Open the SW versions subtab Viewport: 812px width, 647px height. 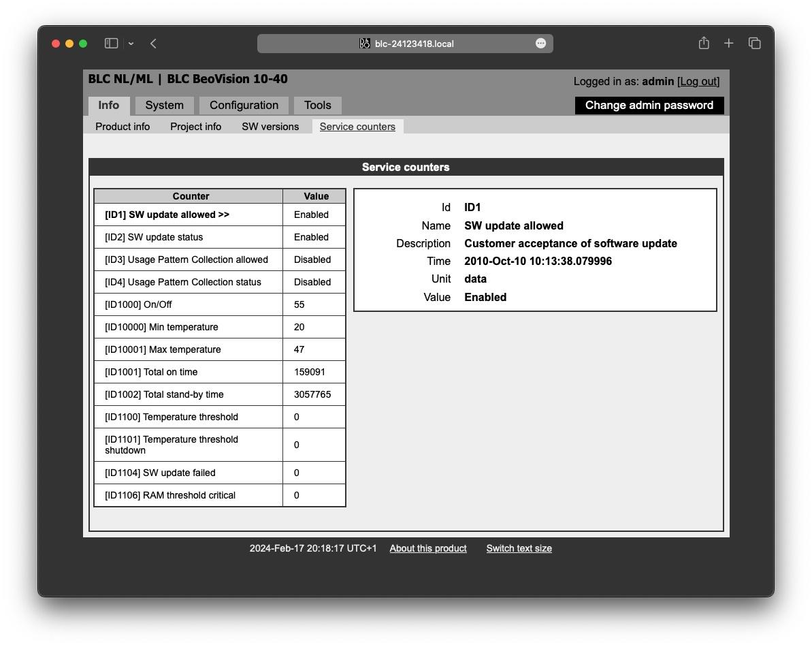(270, 127)
